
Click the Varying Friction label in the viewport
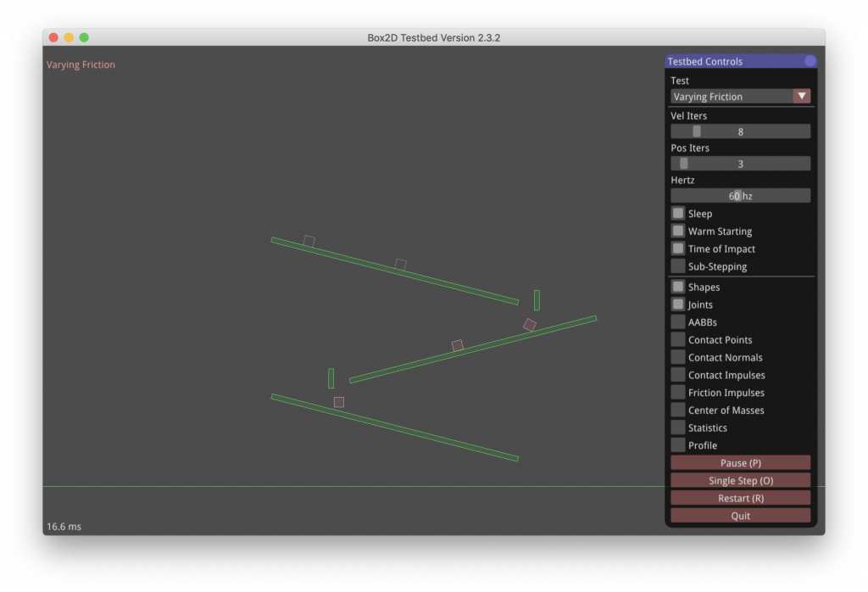click(x=81, y=64)
